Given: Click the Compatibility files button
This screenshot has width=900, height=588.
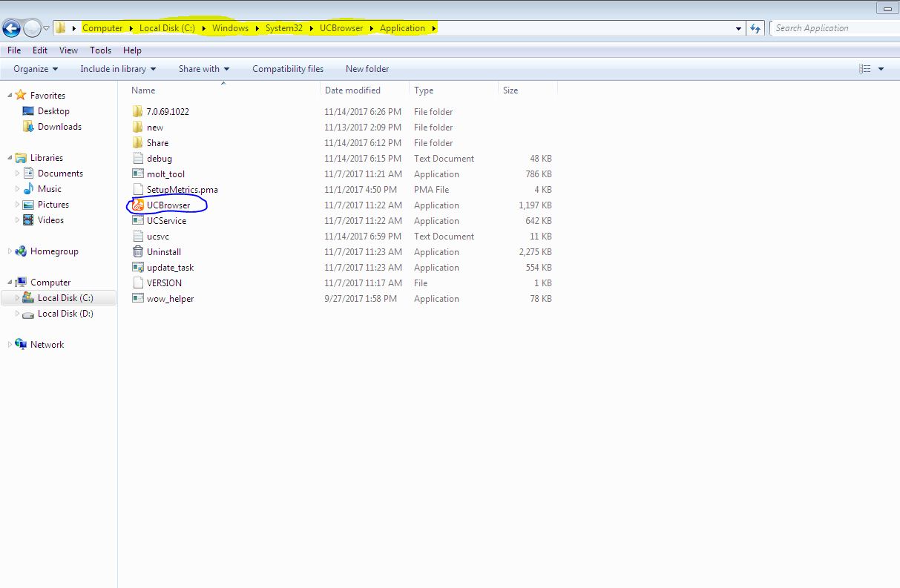Looking at the screenshot, I should click(288, 68).
